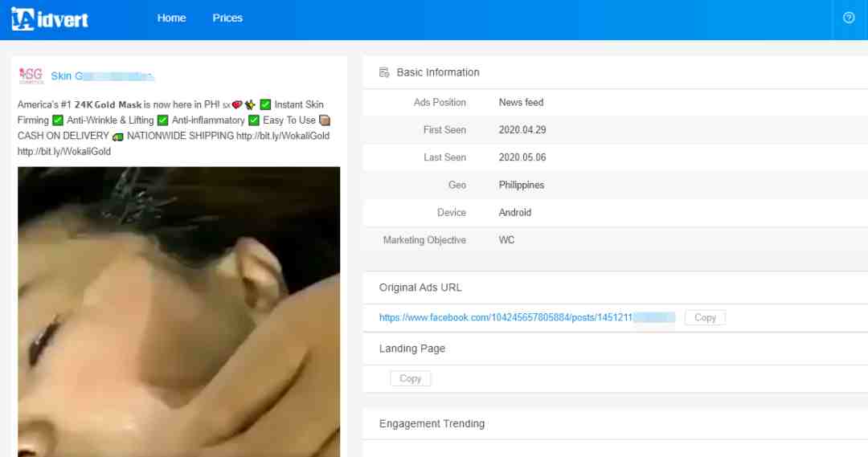Click the Basic Information list icon
This screenshot has height=457, width=868.
384,72
